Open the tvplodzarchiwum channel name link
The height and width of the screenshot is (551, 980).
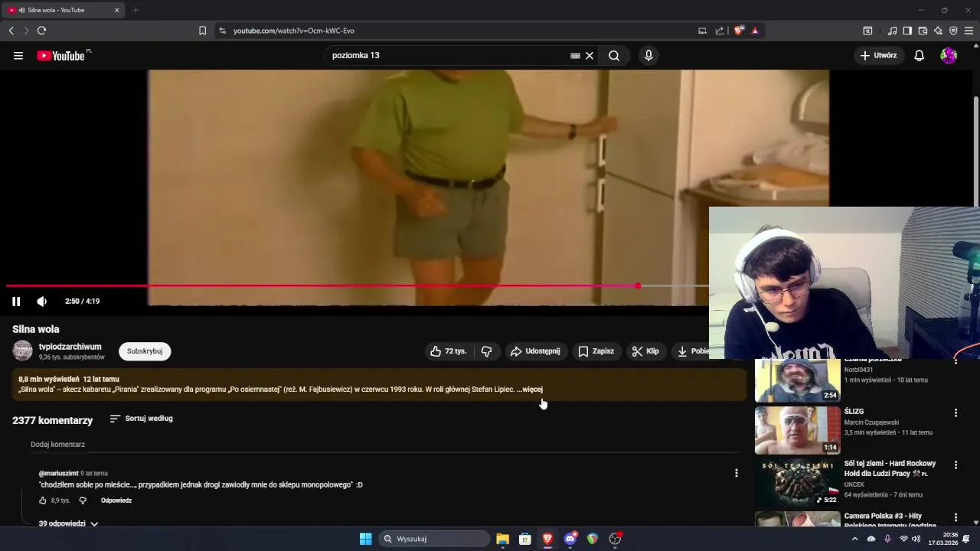point(70,347)
